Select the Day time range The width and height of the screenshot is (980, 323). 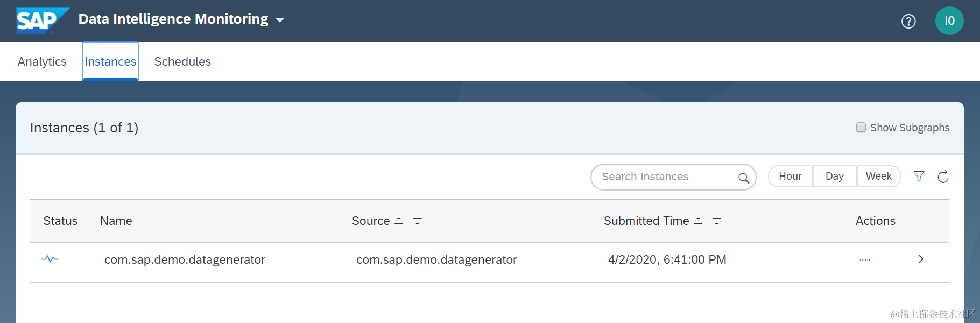(x=834, y=176)
